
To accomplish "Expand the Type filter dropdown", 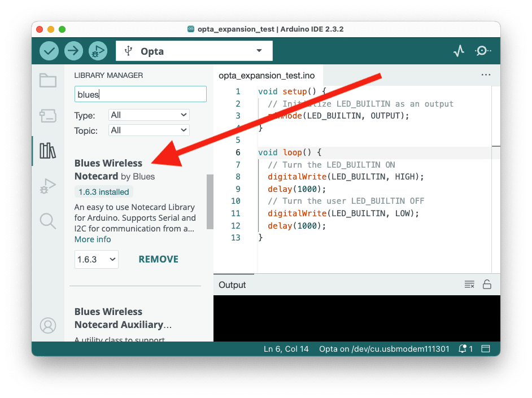I will [x=149, y=115].
